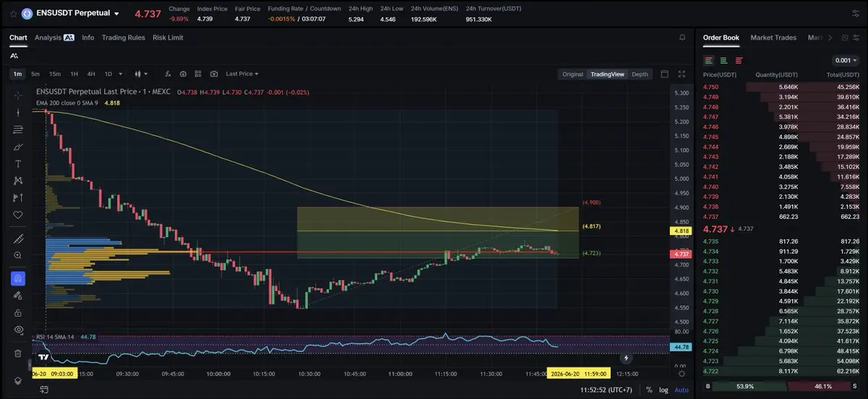This screenshot has width=868, height=399.
Task: Switch to the 4H timeframe
Action: [91, 74]
